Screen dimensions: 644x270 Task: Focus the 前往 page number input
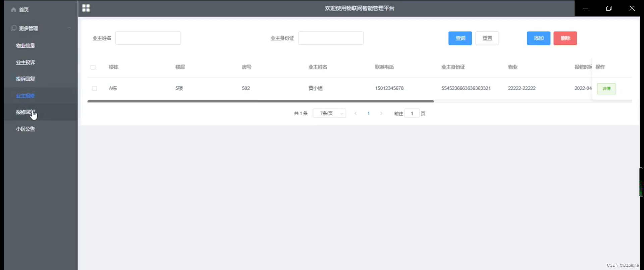tap(412, 114)
